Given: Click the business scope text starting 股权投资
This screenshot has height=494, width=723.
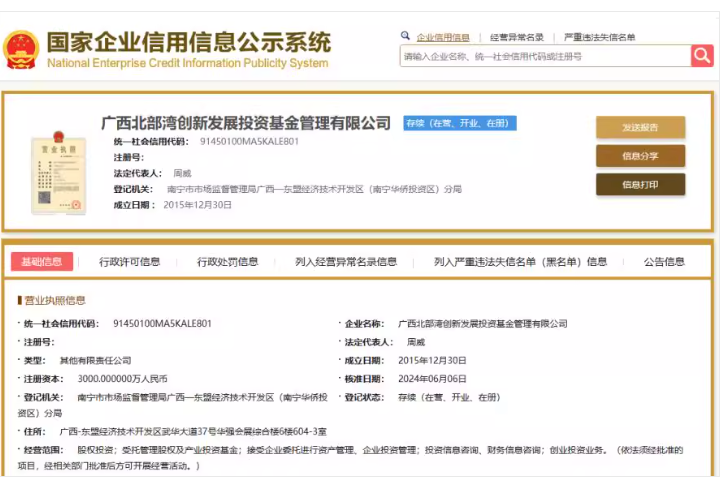Looking at the screenshot, I should [x=350, y=458].
